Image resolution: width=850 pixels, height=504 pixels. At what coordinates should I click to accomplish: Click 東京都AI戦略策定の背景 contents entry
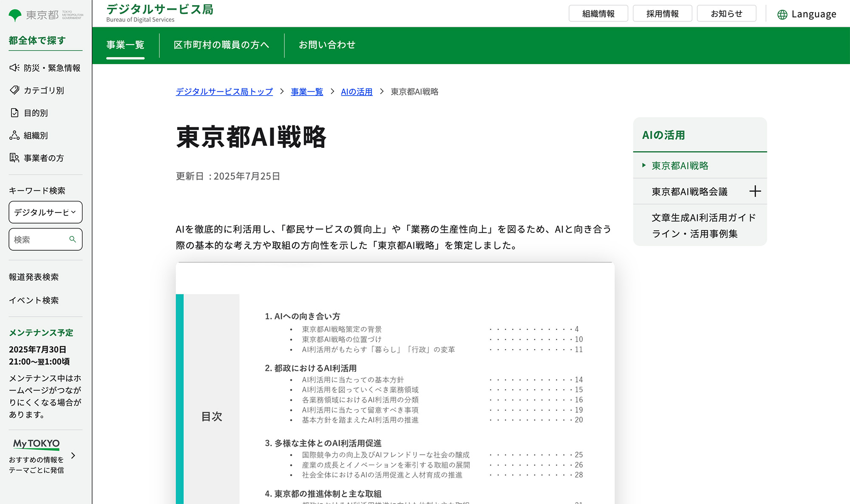coord(342,329)
